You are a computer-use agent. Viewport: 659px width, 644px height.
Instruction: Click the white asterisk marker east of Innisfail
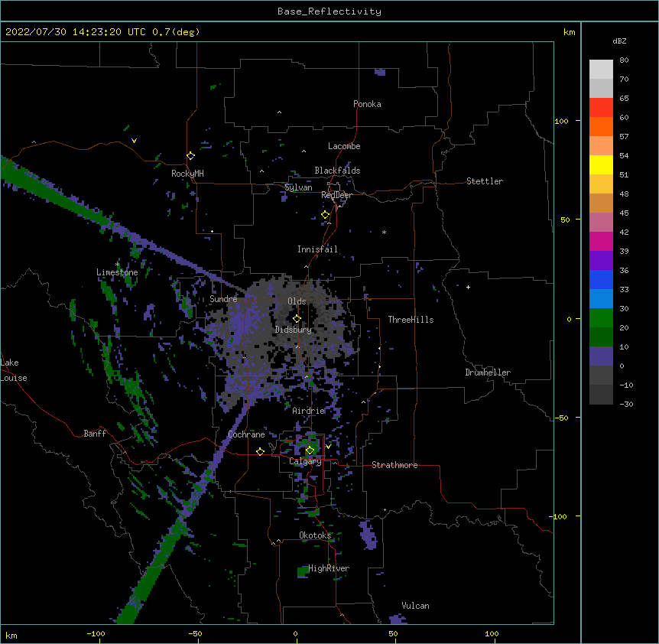point(384,233)
